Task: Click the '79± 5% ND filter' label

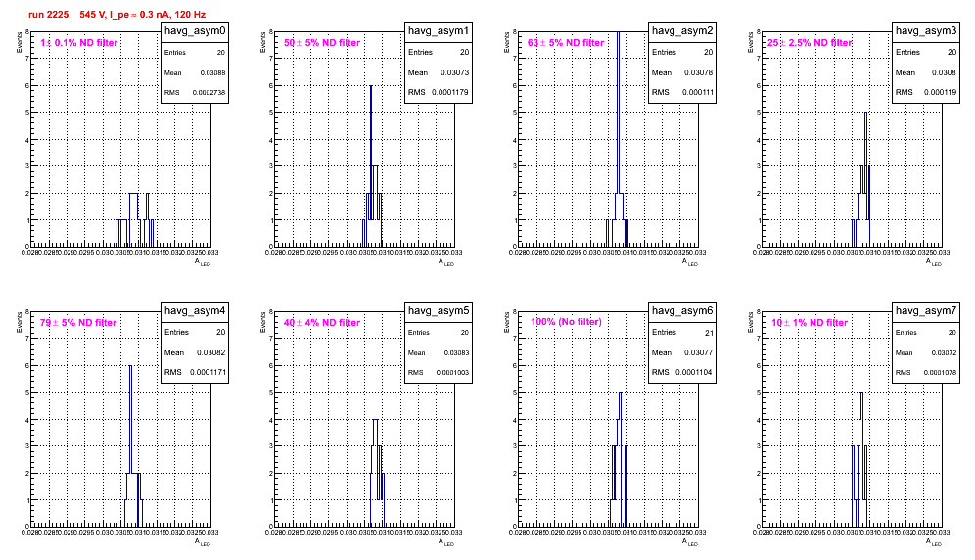Action: (x=78, y=323)
